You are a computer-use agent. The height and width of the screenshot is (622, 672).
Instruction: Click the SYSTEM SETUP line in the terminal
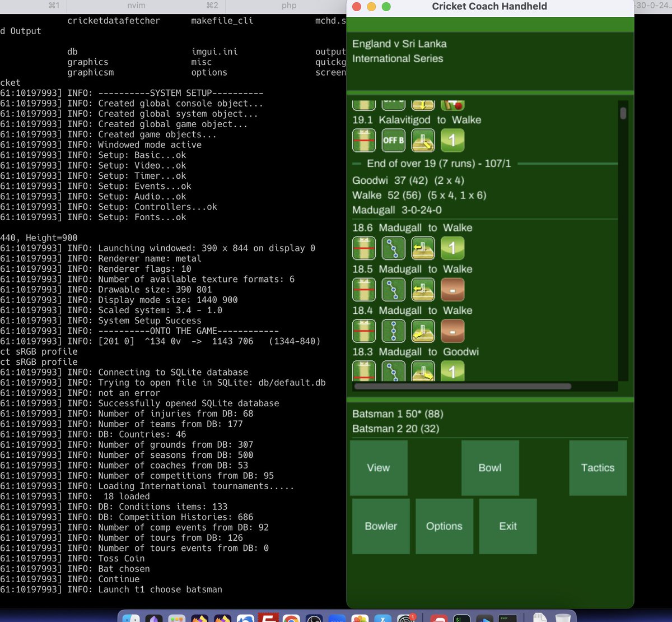tap(132, 93)
